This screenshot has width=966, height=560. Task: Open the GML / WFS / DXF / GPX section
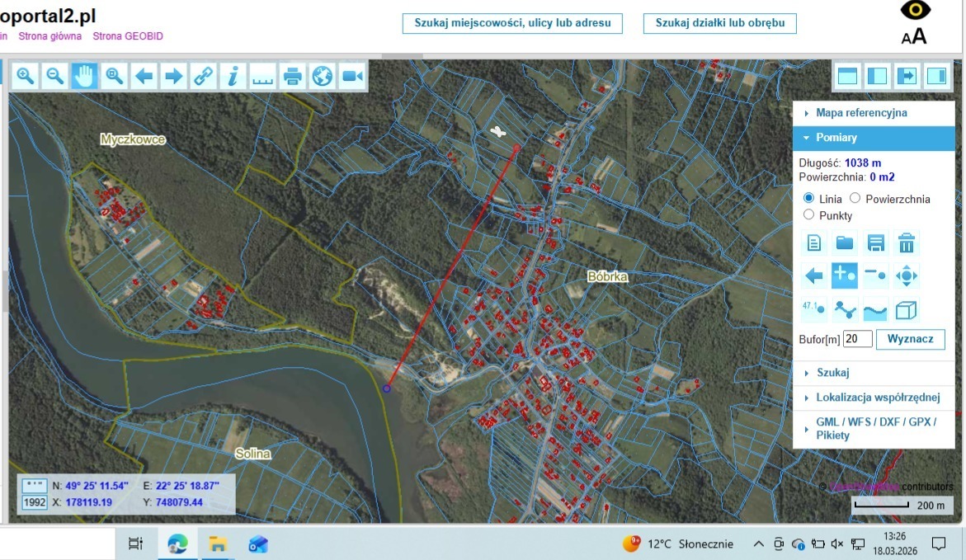pyautogui.click(x=874, y=428)
